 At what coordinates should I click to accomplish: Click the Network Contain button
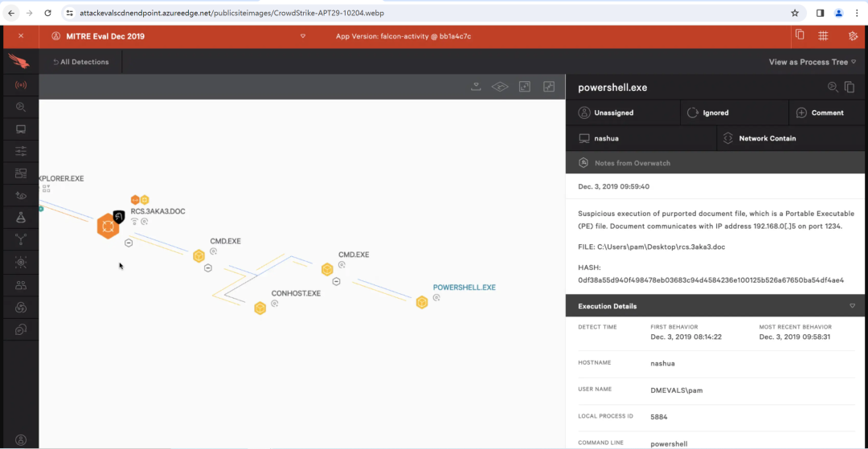pos(791,138)
